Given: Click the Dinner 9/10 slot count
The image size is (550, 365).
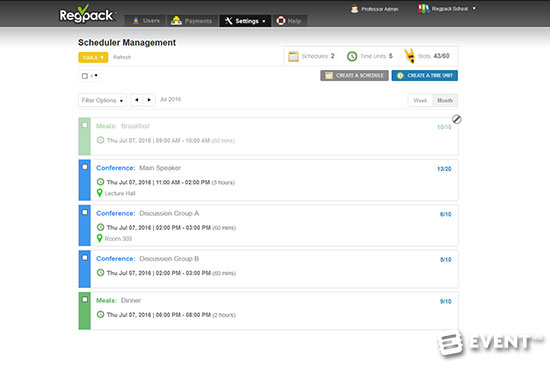Looking at the screenshot, I should click(445, 301).
